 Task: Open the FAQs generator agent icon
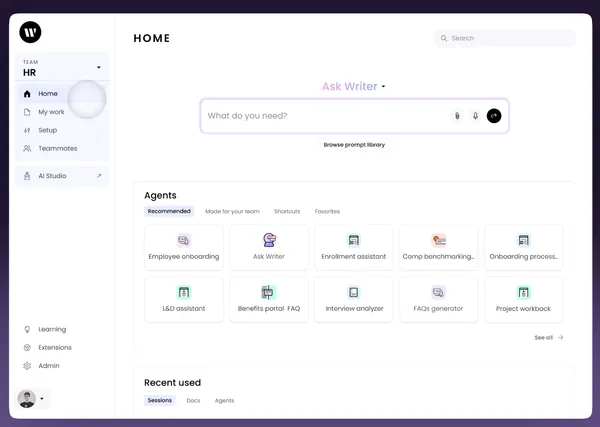click(439, 293)
